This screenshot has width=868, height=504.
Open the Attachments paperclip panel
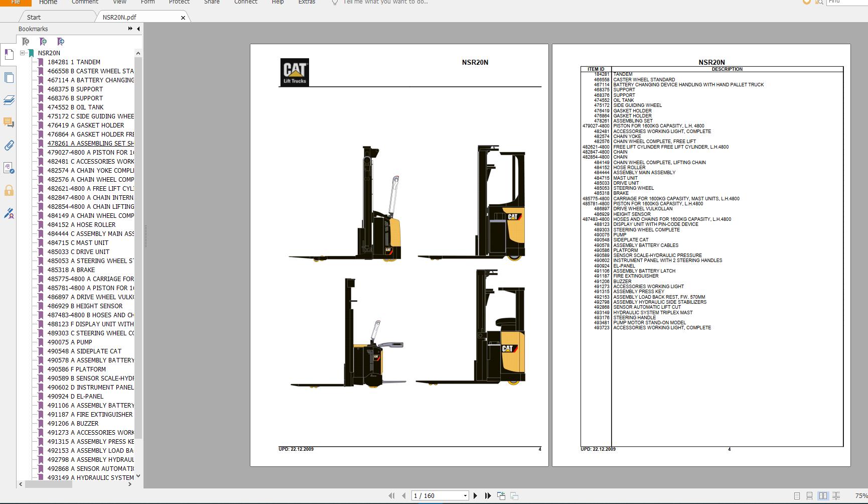coord(9,146)
